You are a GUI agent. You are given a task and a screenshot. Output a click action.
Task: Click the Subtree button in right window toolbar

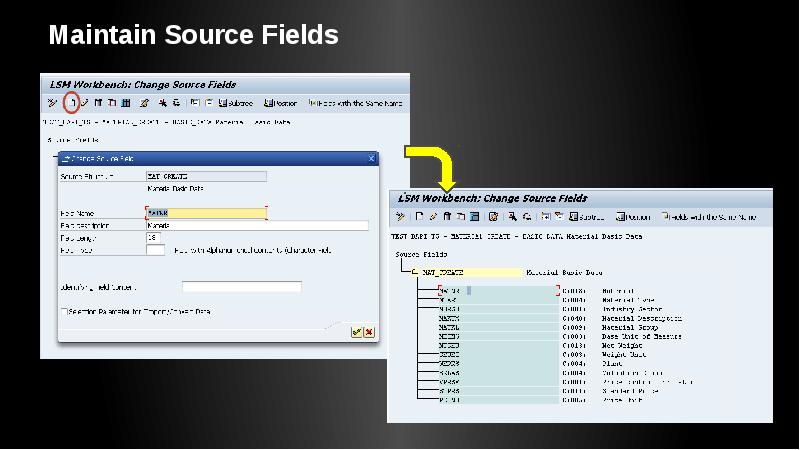pos(587,217)
